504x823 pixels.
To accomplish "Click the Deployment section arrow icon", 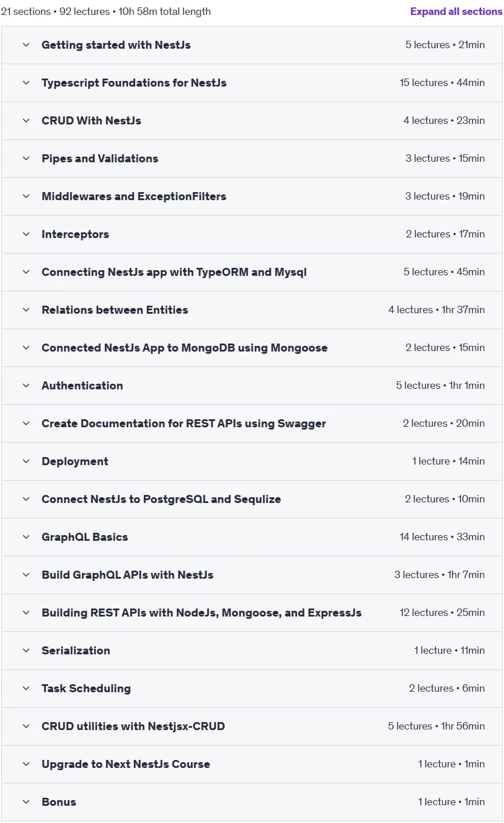I will [26, 461].
